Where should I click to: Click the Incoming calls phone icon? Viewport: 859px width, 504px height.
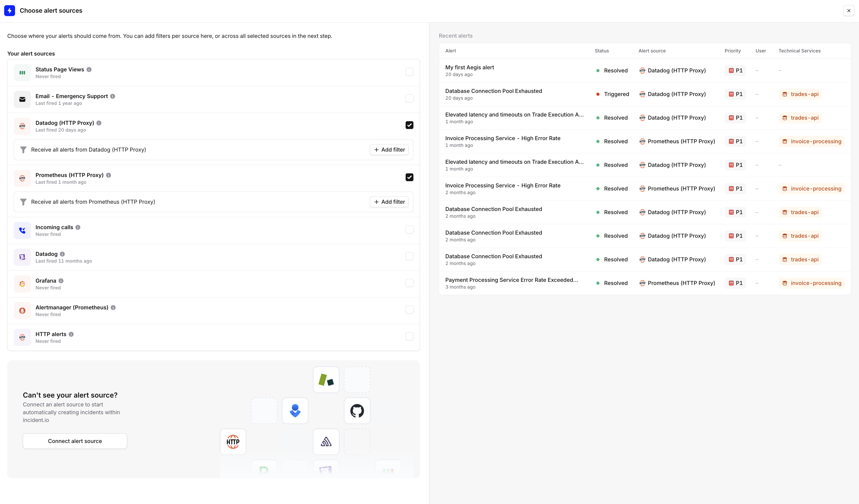[22, 230]
